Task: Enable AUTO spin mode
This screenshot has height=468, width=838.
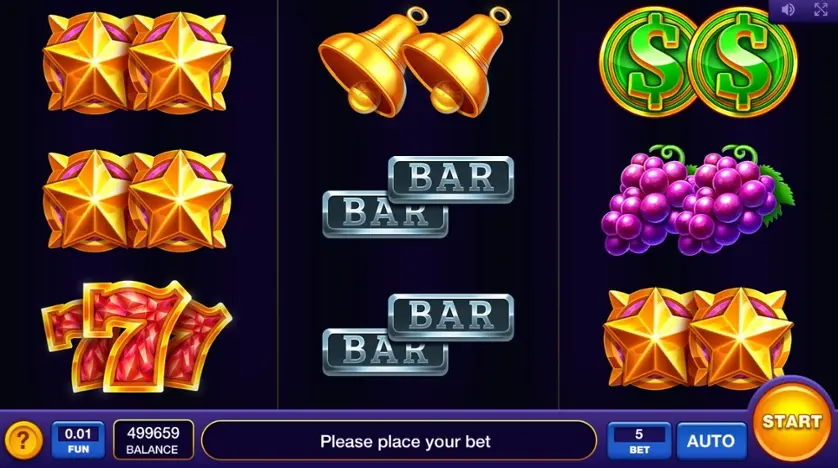Action: (711, 441)
